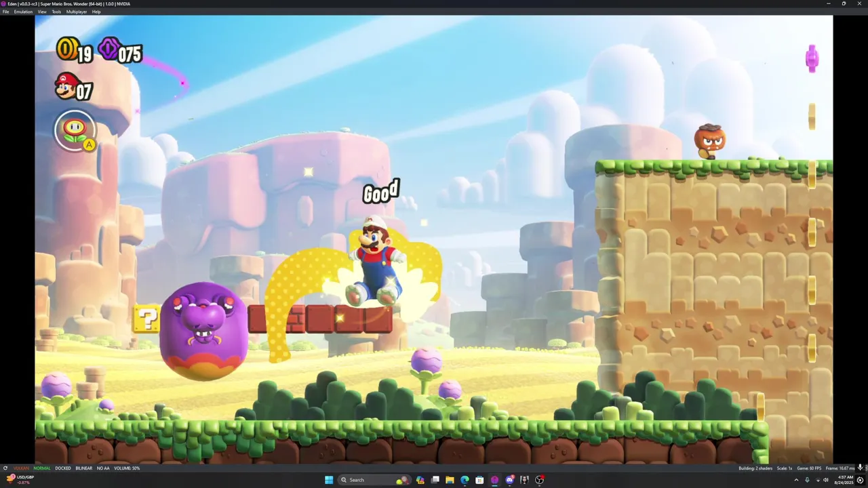The height and width of the screenshot is (488, 868).
Task: Click the Good popup text
Action: click(381, 192)
